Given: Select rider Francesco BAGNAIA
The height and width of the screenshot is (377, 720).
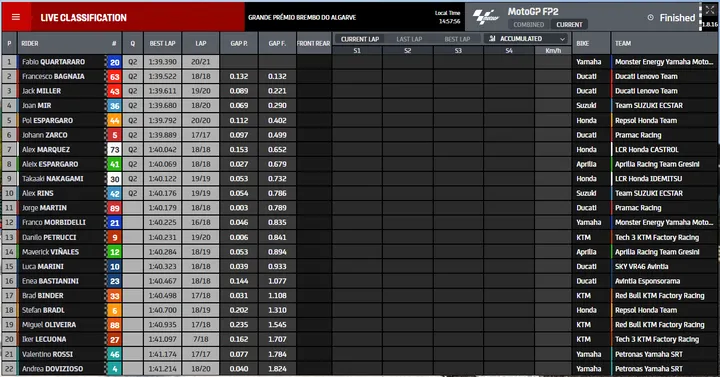Looking at the screenshot, I should click(53, 76).
